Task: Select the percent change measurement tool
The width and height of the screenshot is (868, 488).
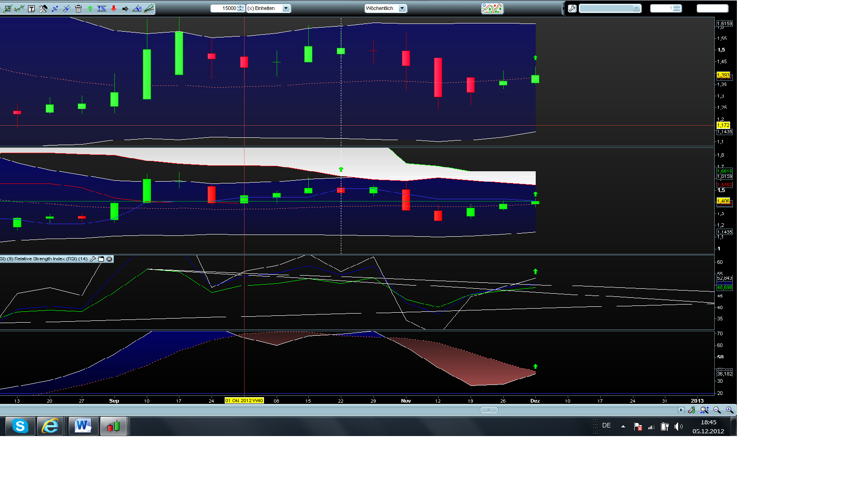Action: pyautogui.click(x=102, y=8)
